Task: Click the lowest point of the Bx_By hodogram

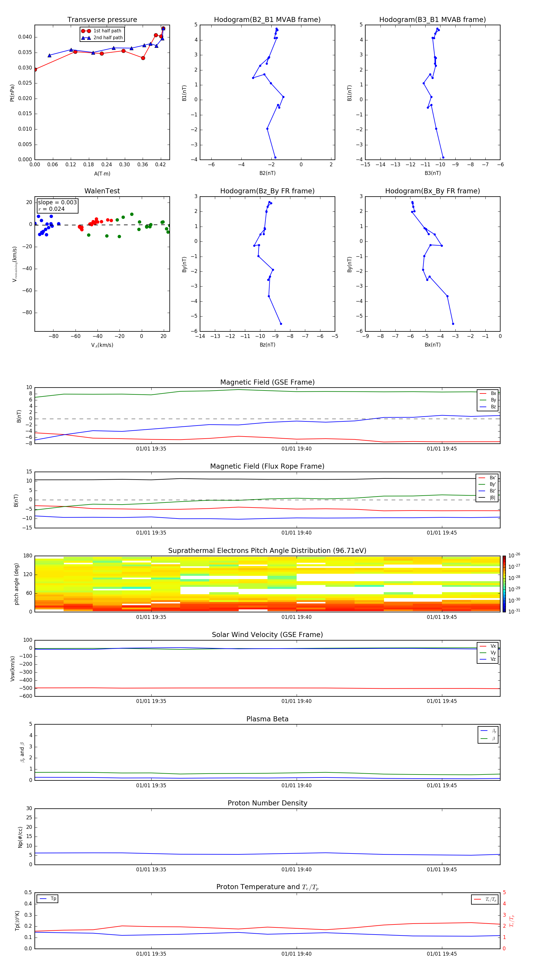Action: [453, 324]
